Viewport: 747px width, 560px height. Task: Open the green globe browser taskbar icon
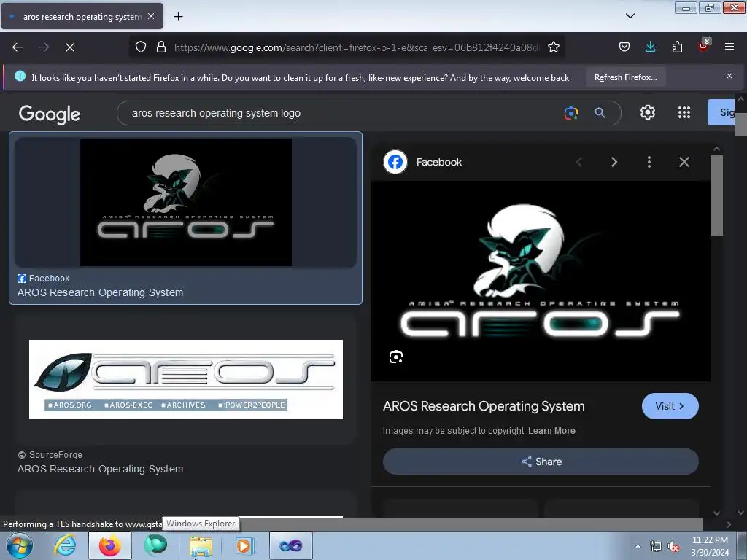click(155, 545)
